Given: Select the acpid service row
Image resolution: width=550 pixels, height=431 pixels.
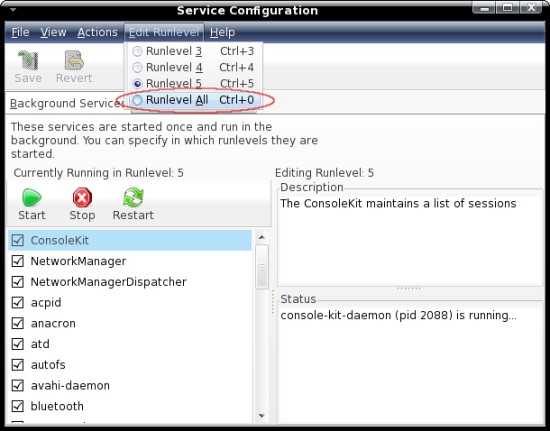Looking at the screenshot, I should [130, 302].
